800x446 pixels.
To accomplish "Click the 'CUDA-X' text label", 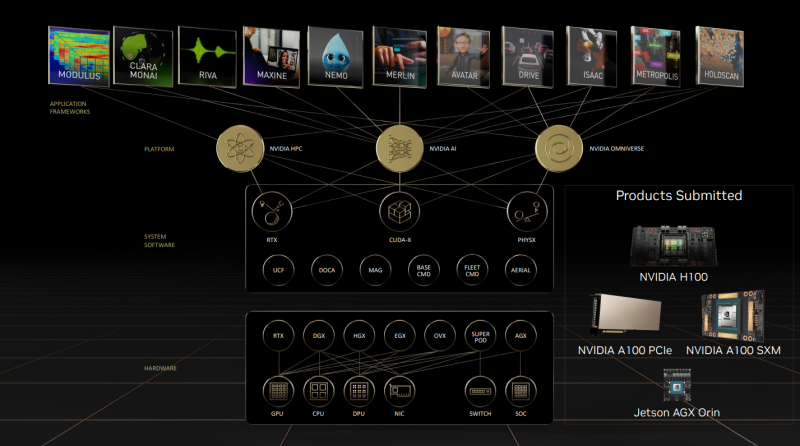I will [400, 240].
